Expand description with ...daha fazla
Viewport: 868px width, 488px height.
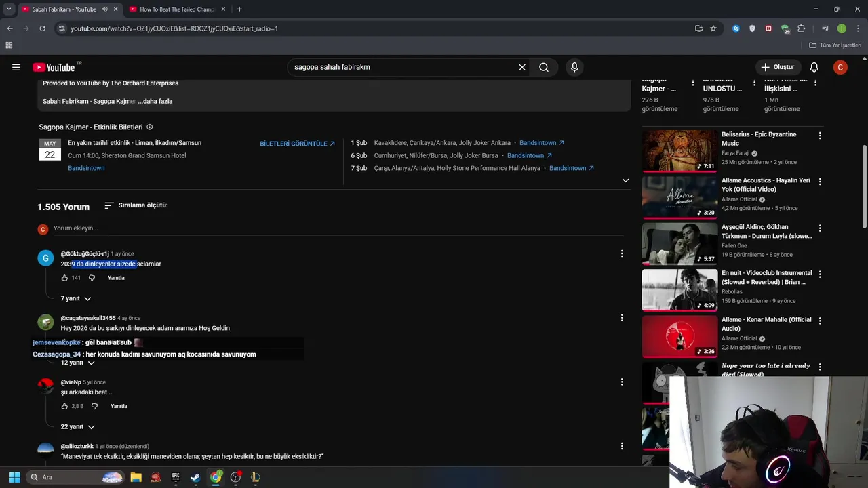click(x=155, y=101)
